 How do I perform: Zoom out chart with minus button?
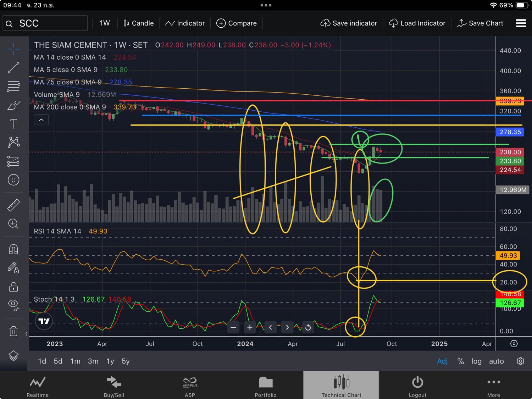pos(233,327)
